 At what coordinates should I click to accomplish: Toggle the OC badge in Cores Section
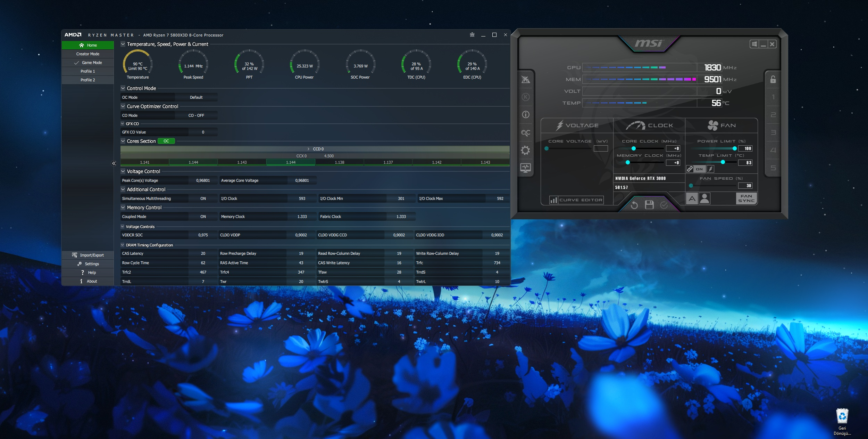[166, 141]
